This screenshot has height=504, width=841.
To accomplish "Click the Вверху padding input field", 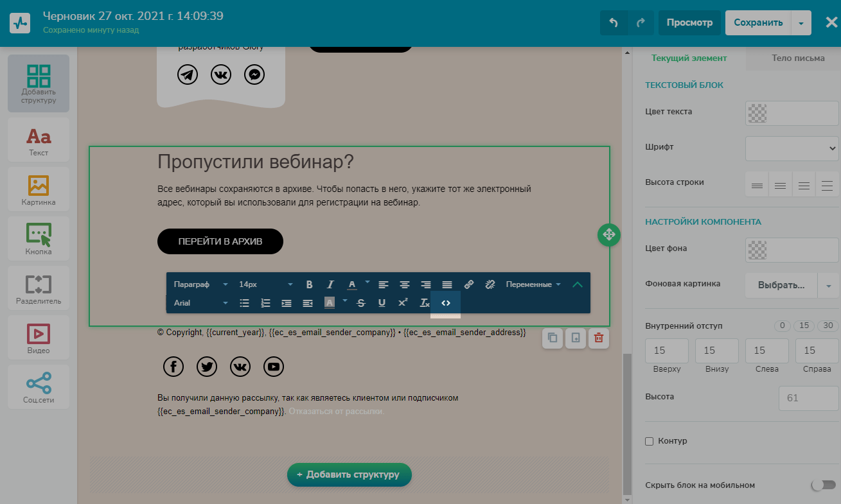I will click(x=666, y=351).
